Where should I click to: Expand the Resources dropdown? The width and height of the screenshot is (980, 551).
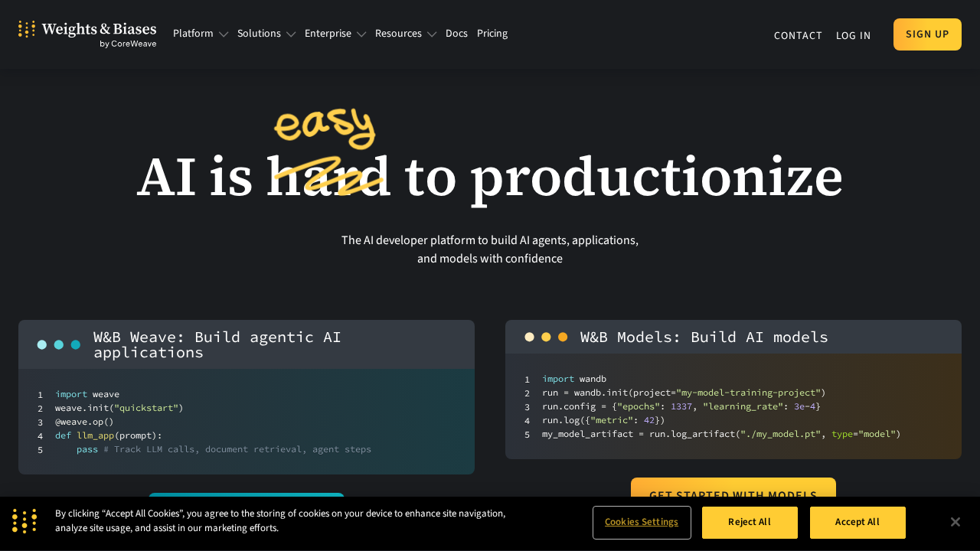[405, 34]
